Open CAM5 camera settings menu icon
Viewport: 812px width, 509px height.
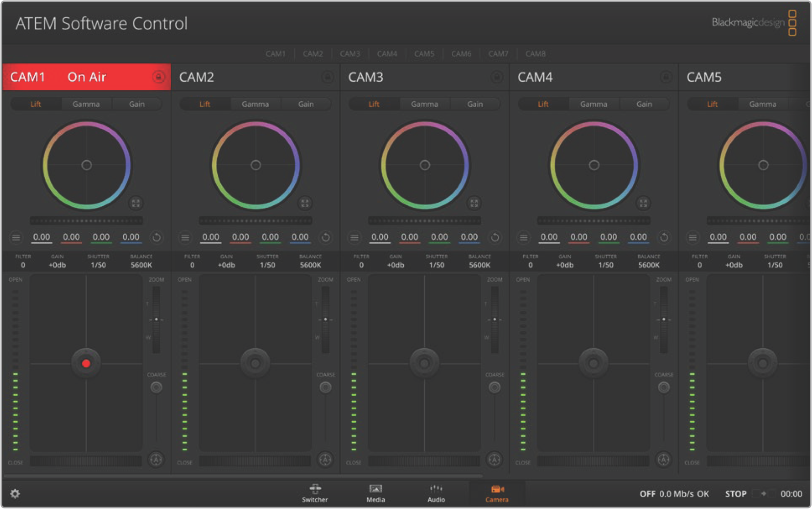(x=693, y=238)
